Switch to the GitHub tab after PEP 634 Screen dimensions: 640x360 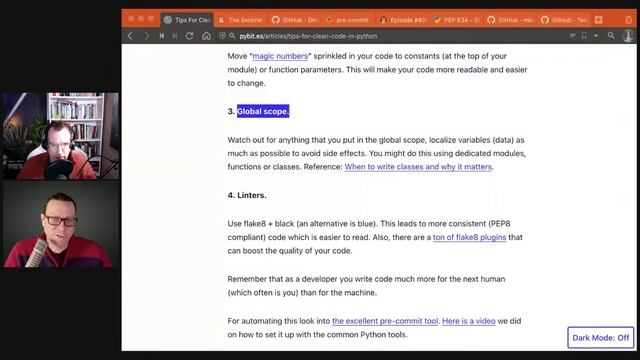pos(510,20)
